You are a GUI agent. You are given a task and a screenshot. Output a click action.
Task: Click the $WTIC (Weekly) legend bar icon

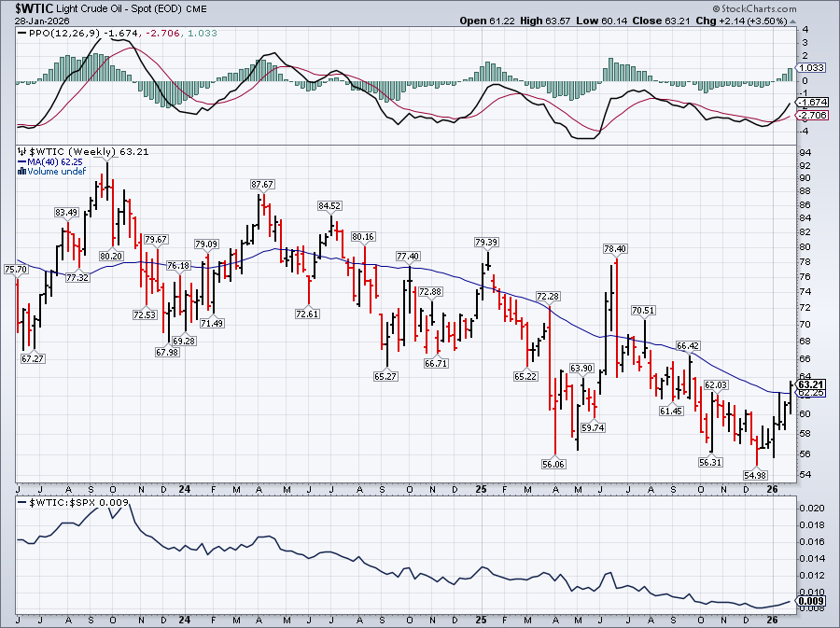click(22, 151)
